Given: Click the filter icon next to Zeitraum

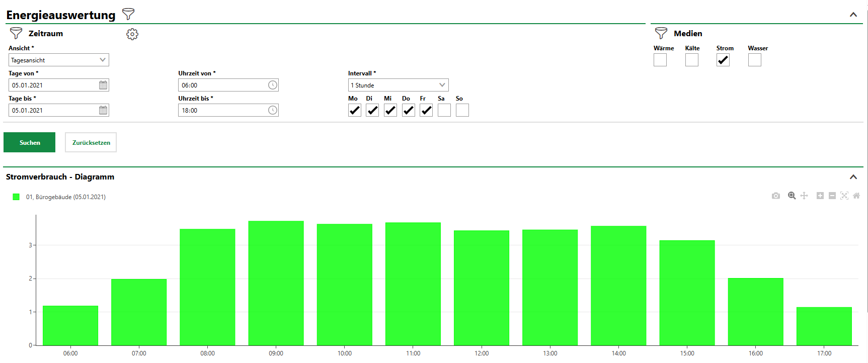Looking at the screenshot, I should point(16,33).
